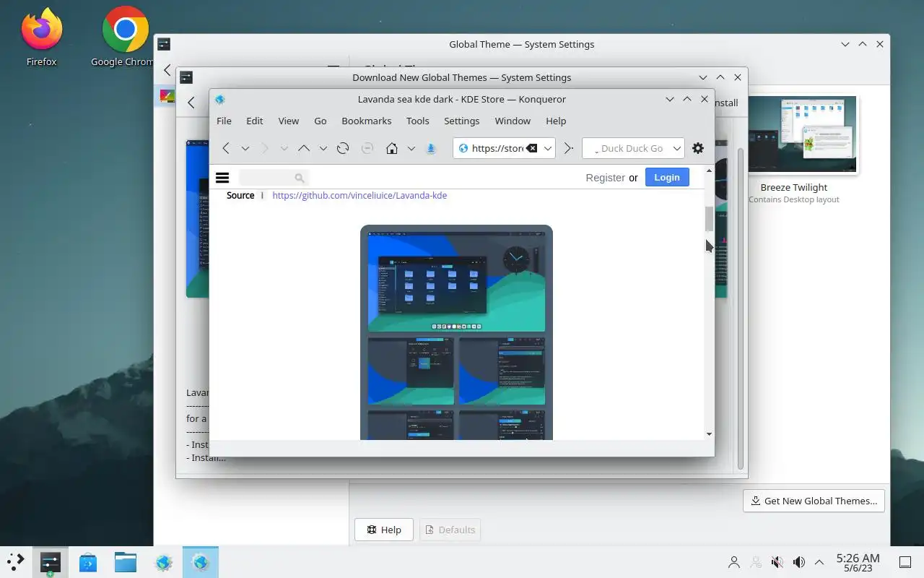
Task: Clear the URL location bar
Action: 532,148
